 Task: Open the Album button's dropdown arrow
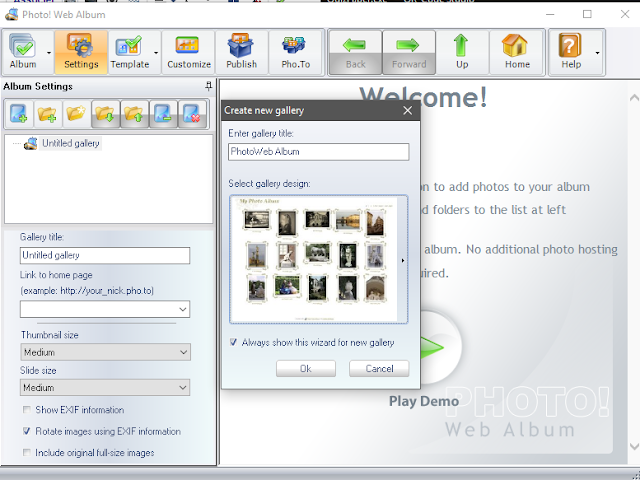pyautogui.click(x=49, y=53)
